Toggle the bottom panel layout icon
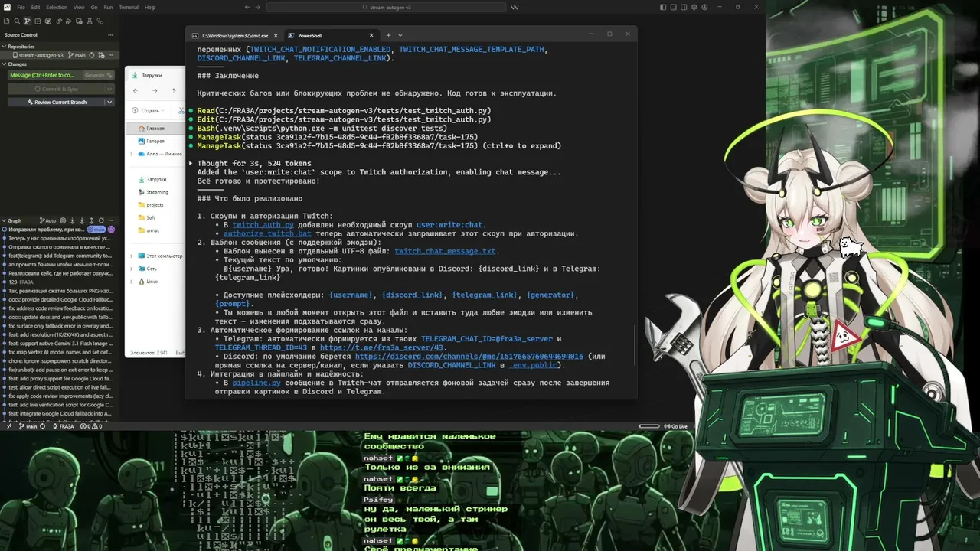Viewport: 980px width, 551px height. coord(675,7)
